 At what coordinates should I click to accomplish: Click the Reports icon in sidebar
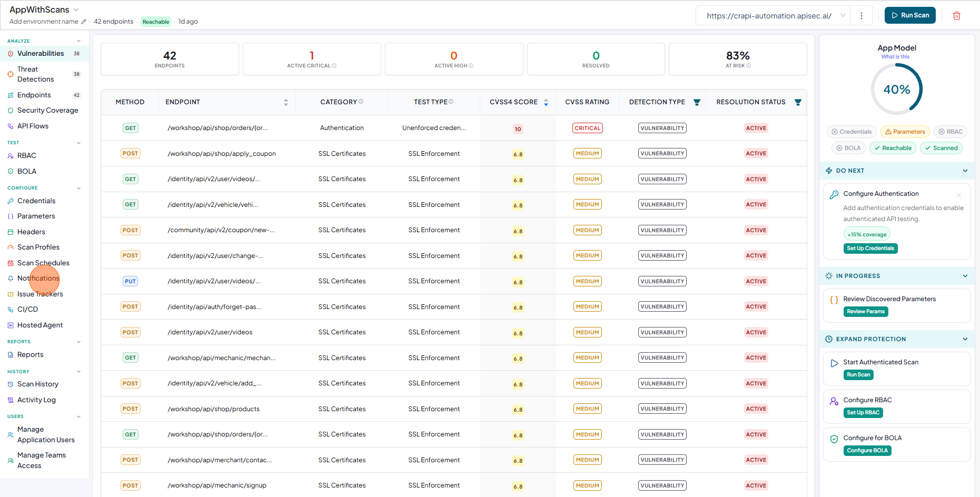11,355
